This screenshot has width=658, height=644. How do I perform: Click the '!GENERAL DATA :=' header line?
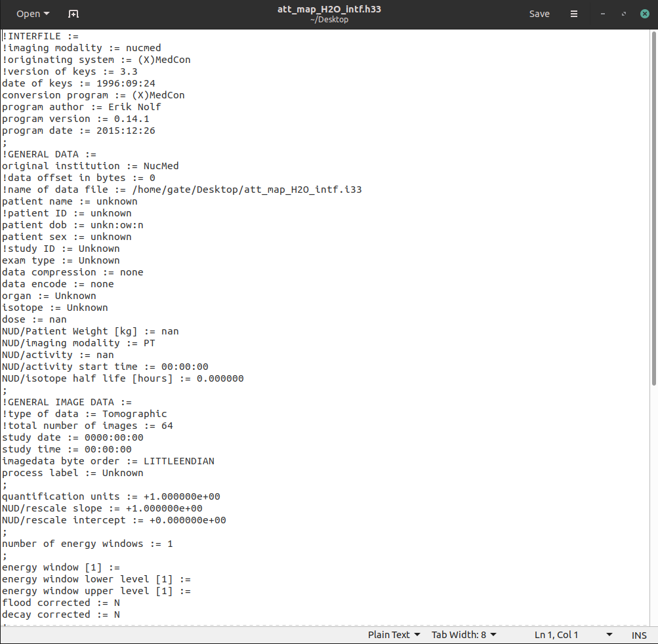click(49, 154)
